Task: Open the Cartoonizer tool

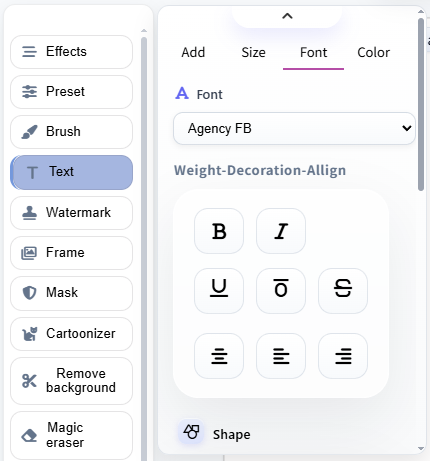Action: [71, 334]
